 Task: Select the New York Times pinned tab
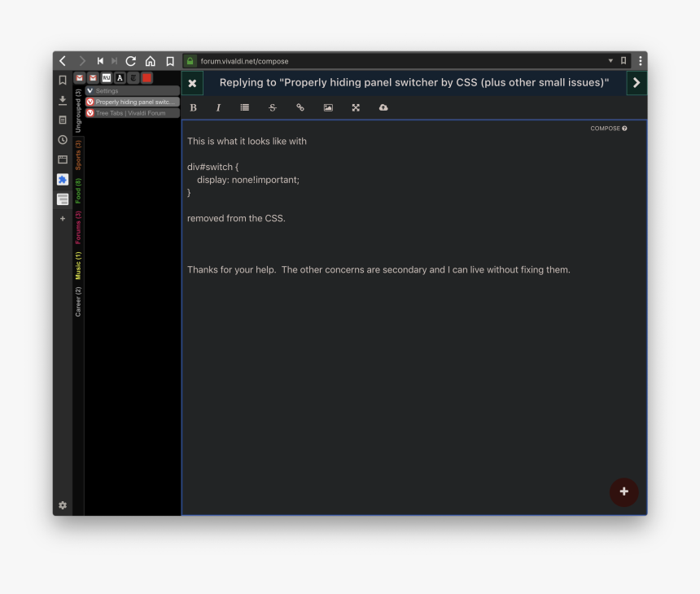click(x=133, y=78)
